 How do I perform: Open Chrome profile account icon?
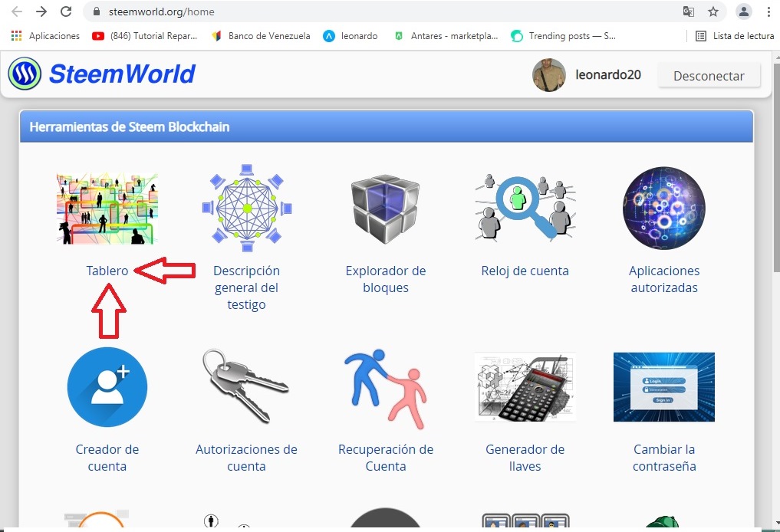click(x=744, y=11)
